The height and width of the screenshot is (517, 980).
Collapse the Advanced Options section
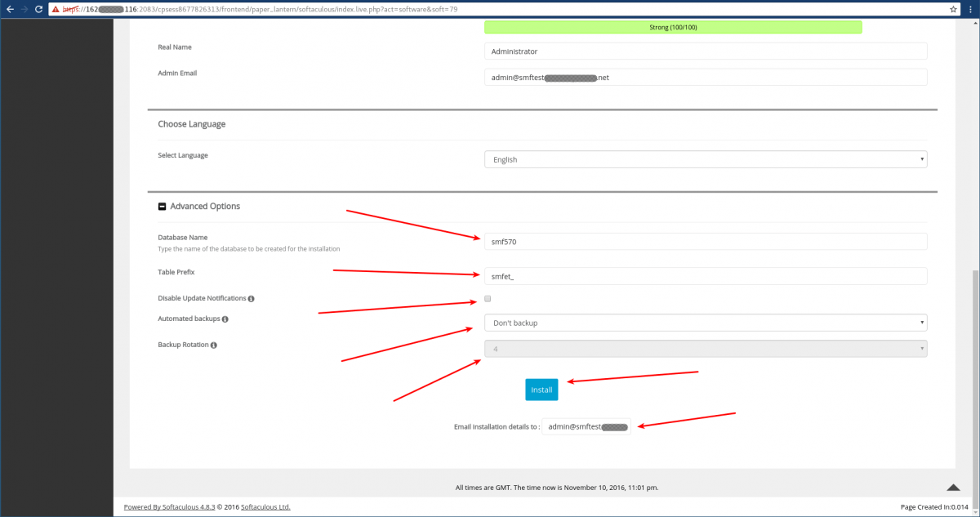162,206
